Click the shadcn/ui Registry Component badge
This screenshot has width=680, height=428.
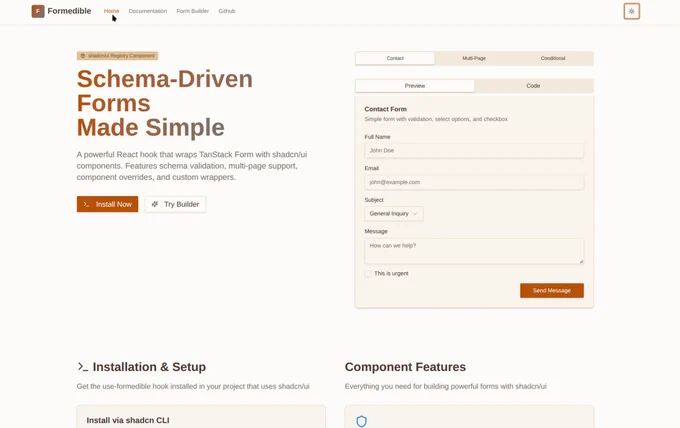click(118, 56)
